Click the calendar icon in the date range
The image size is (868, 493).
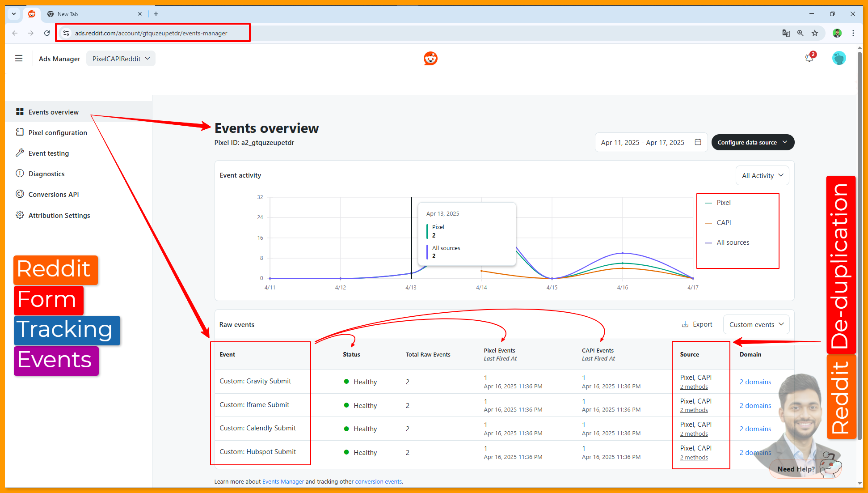tap(698, 142)
